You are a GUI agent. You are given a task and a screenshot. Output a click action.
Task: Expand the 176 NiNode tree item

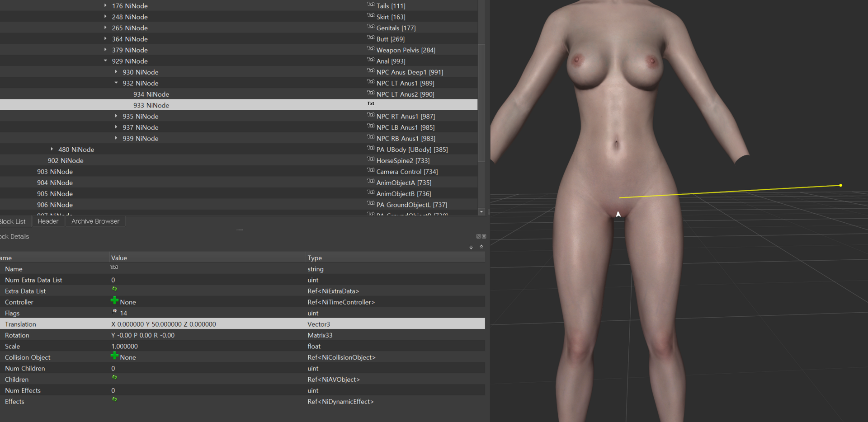coord(105,5)
